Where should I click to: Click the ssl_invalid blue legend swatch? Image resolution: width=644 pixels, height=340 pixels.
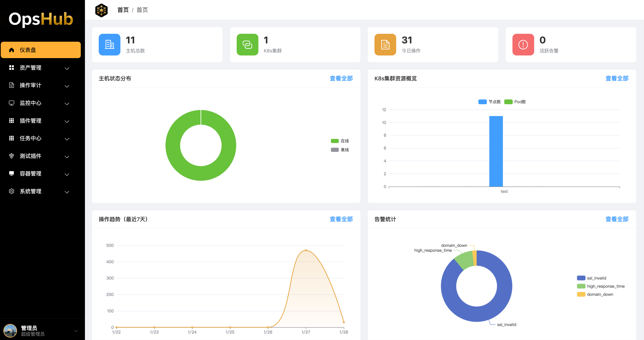tap(581, 278)
